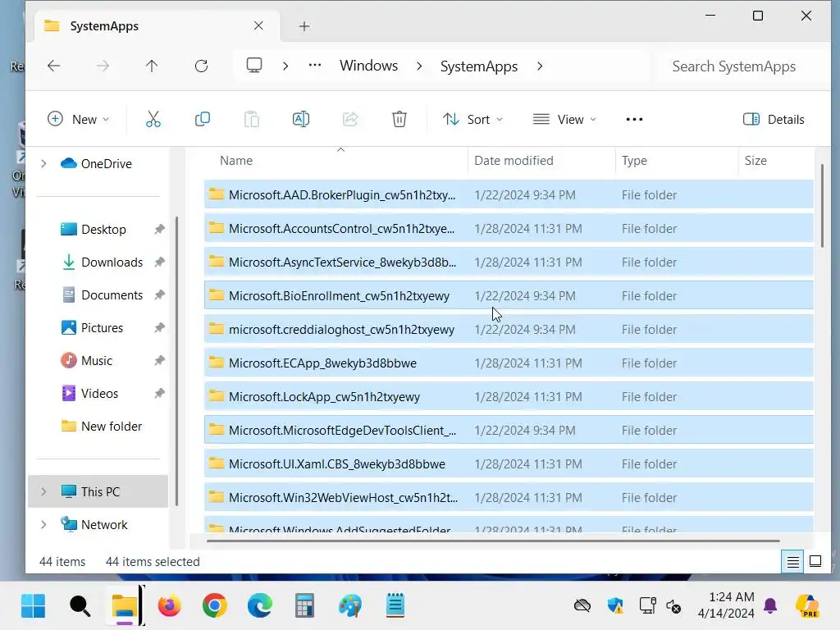Open Desktop in navigation pane
This screenshot has height=630, width=840.
[x=103, y=230]
